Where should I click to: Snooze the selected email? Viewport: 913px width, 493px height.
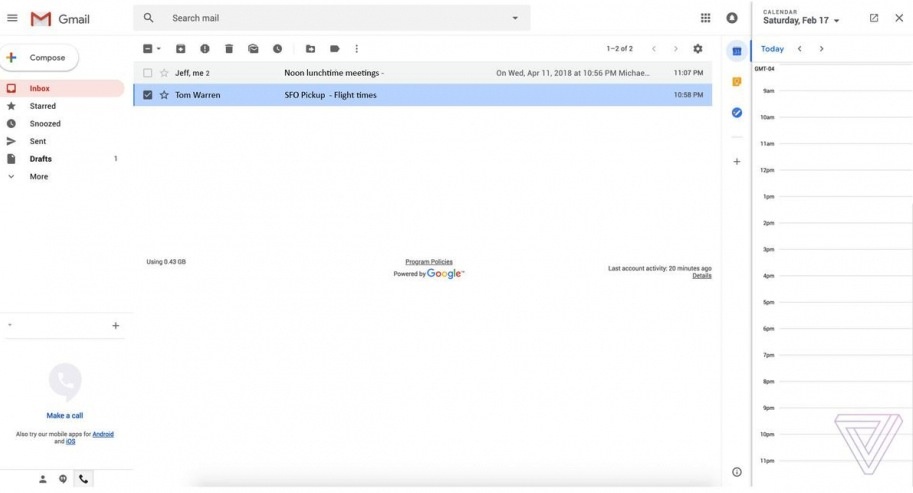(x=277, y=49)
